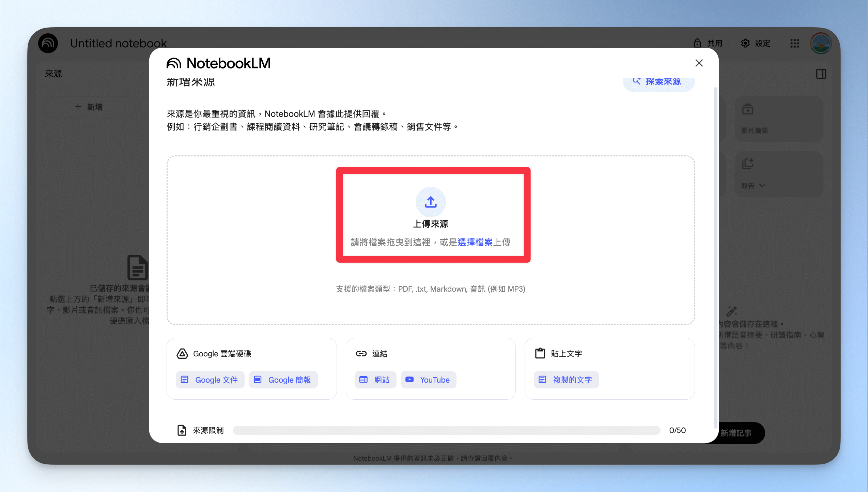Close the 新增來源 dialog
Viewport: 868px width, 492px height.
[699, 63]
